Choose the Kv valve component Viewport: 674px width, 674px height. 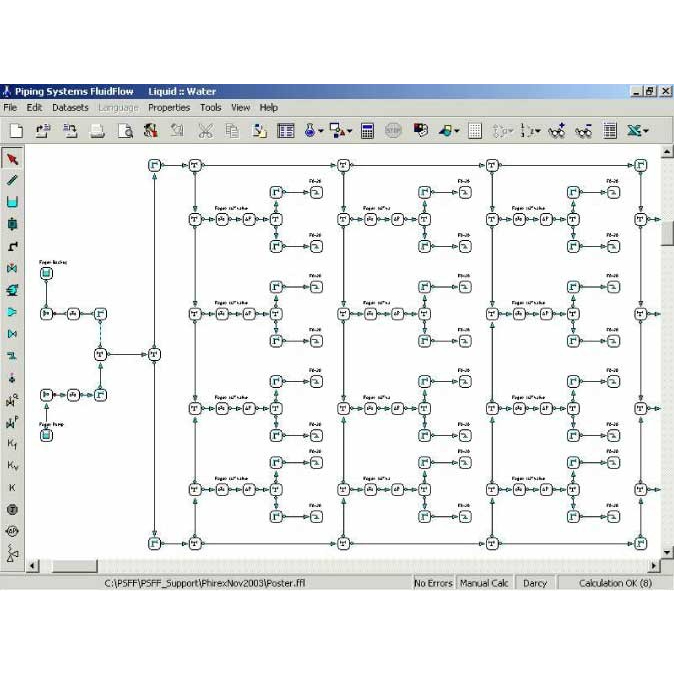click(x=12, y=465)
